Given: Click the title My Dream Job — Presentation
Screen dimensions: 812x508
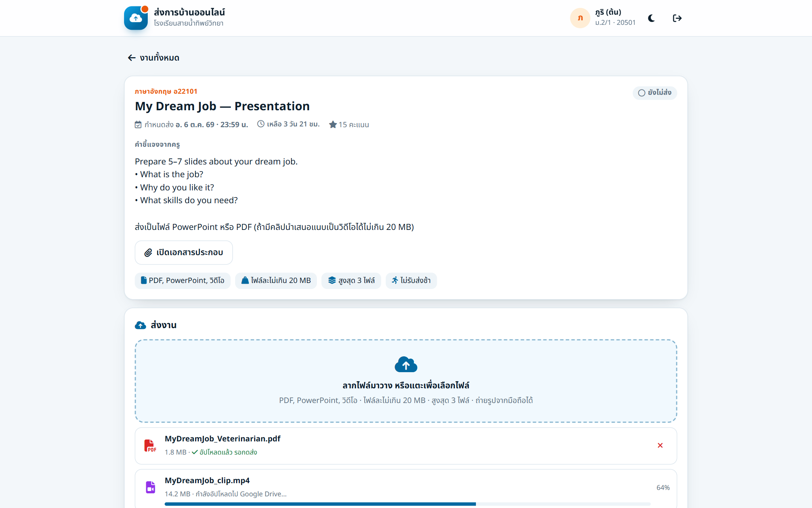Looking at the screenshot, I should pyautogui.click(x=222, y=106).
